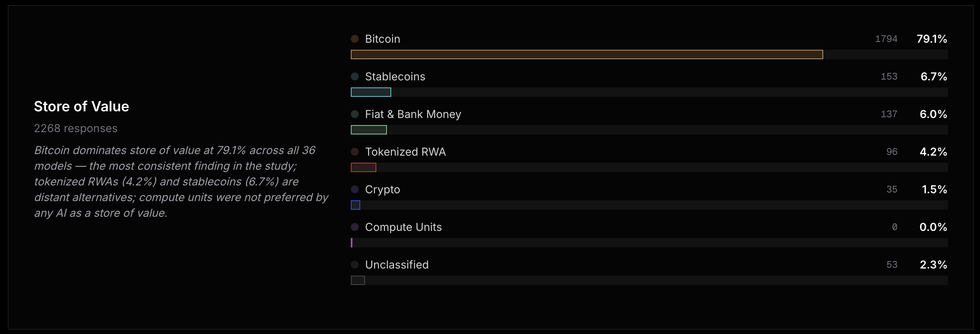Click the Compute Units bar marker
Screen dimensions: 980x334
pyautogui.click(x=352, y=243)
